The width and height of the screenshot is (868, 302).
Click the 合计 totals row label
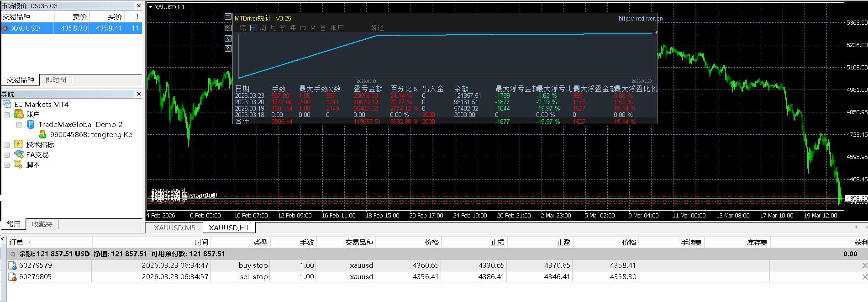(x=242, y=122)
